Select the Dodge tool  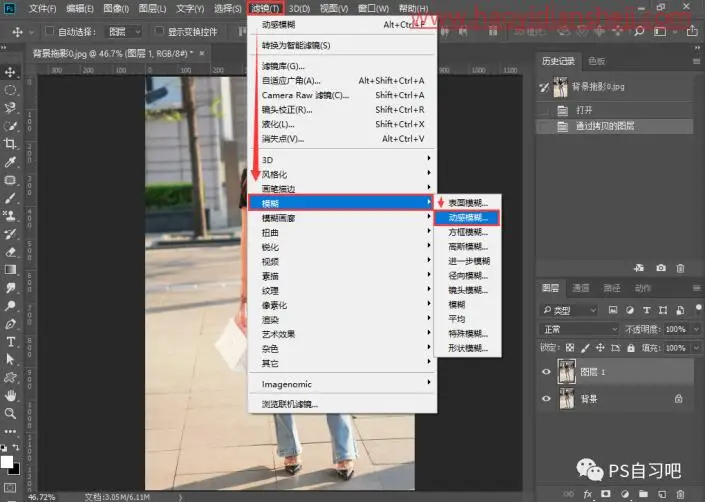coord(10,306)
